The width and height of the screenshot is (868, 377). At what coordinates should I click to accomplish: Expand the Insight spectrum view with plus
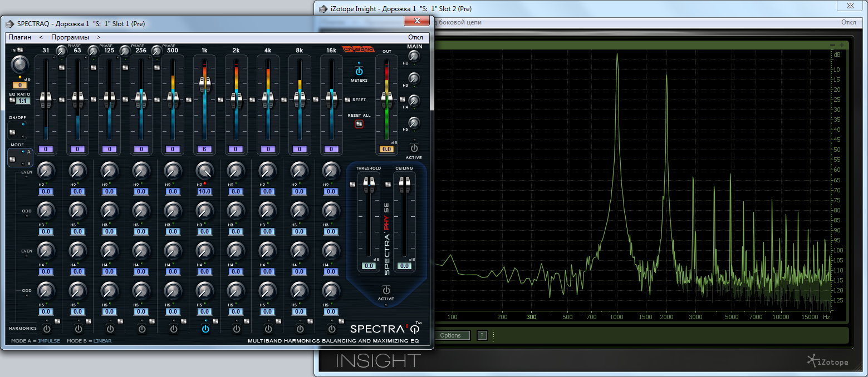click(842, 44)
